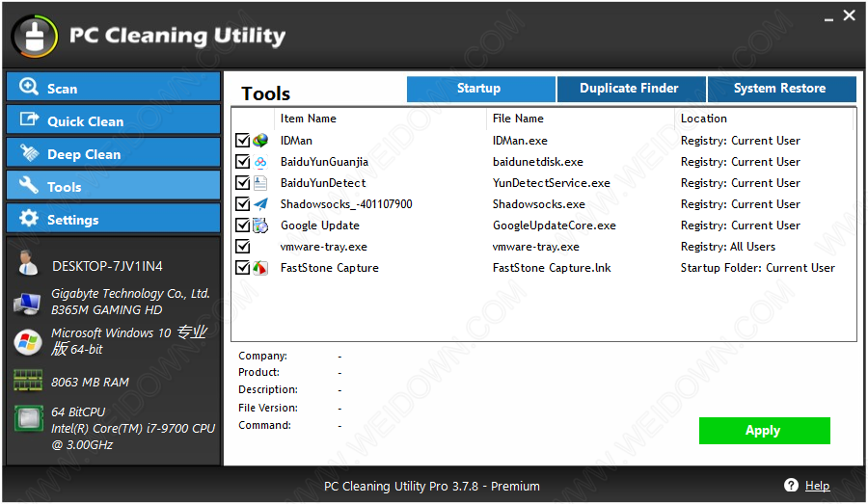Screen dimensions: 868x504
Task: Sort by File Name column header
Action: (x=581, y=119)
